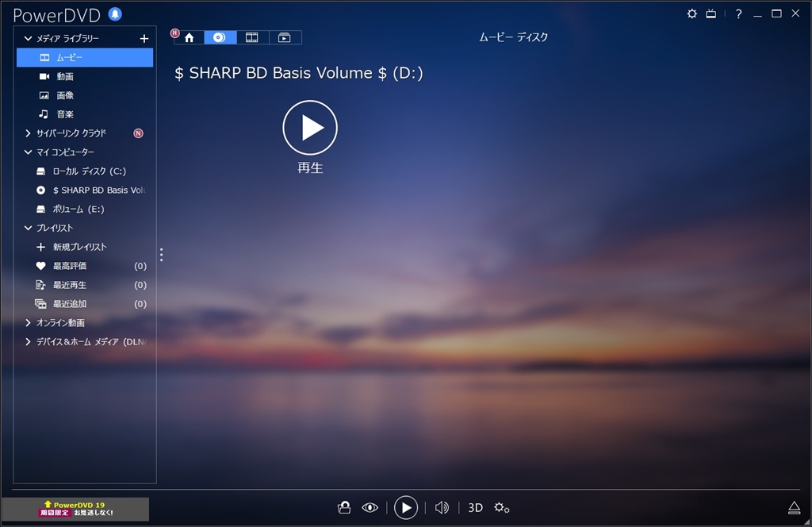Open the 最高評価 playlist
This screenshot has width=812, height=527.
click(85, 266)
